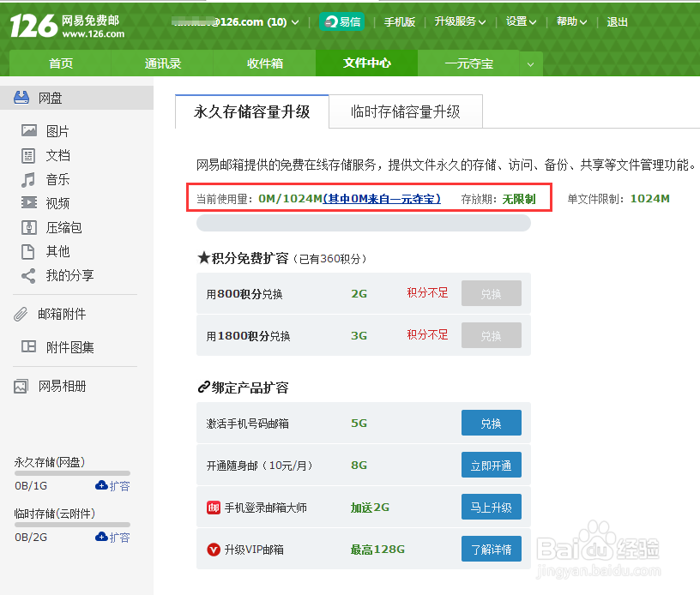Image resolution: width=700 pixels, height=595 pixels.
Task: Click the 退出 logout link
Action: pos(617,21)
